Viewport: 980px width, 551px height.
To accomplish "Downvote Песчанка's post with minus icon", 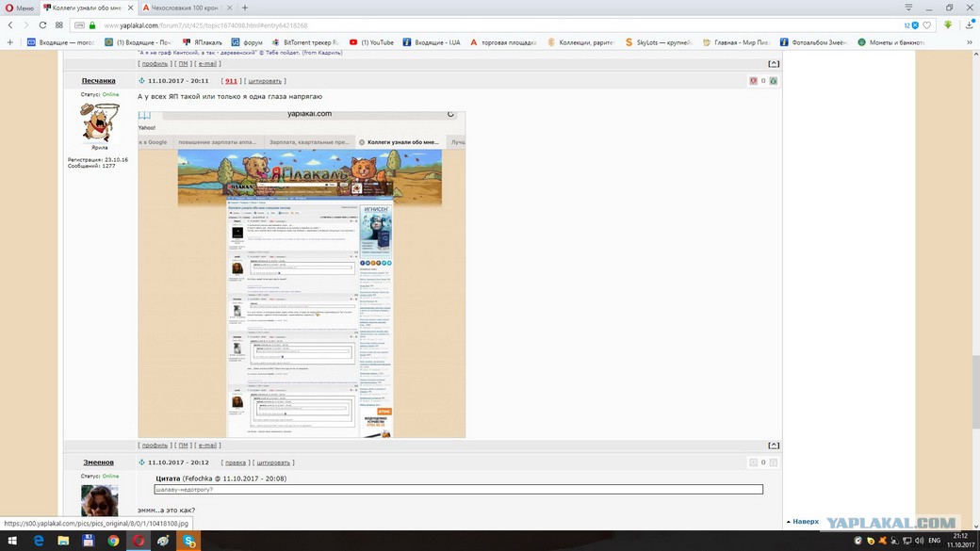I will click(753, 81).
